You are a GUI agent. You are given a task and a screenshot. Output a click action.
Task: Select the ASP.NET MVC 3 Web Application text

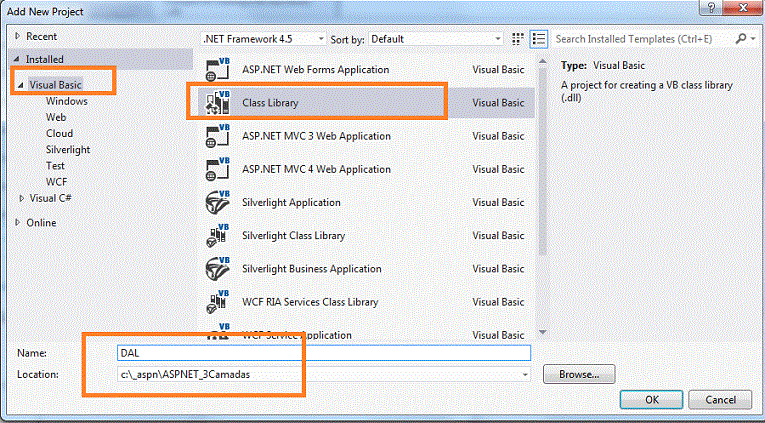(316, 136)
